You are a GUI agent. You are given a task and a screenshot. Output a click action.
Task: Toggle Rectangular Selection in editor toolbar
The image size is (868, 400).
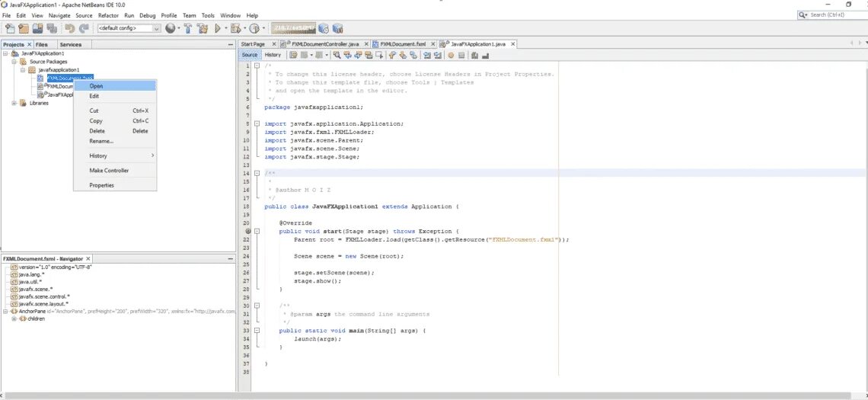coord(380,55)
